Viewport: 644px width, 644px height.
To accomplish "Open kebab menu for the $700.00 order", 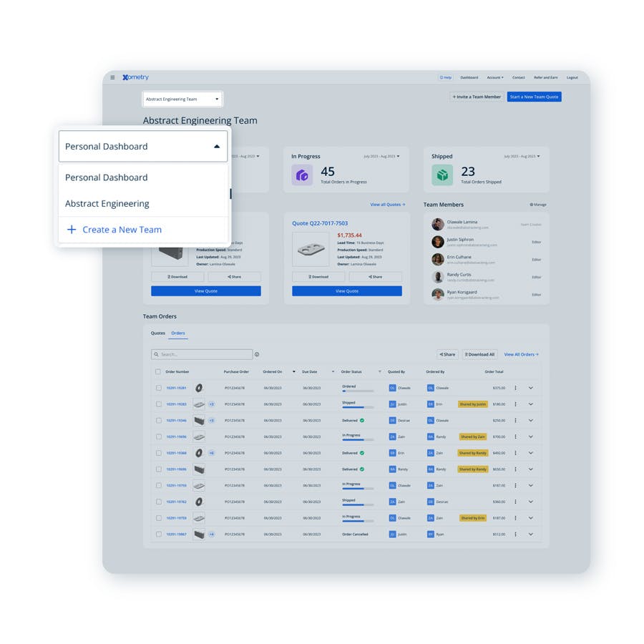I will (x=515, y=436).
